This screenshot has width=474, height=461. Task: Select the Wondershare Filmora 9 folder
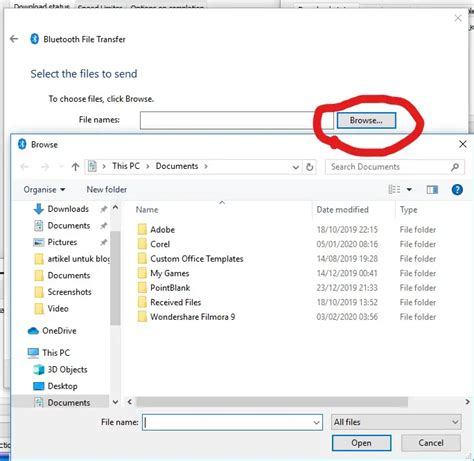193,317
